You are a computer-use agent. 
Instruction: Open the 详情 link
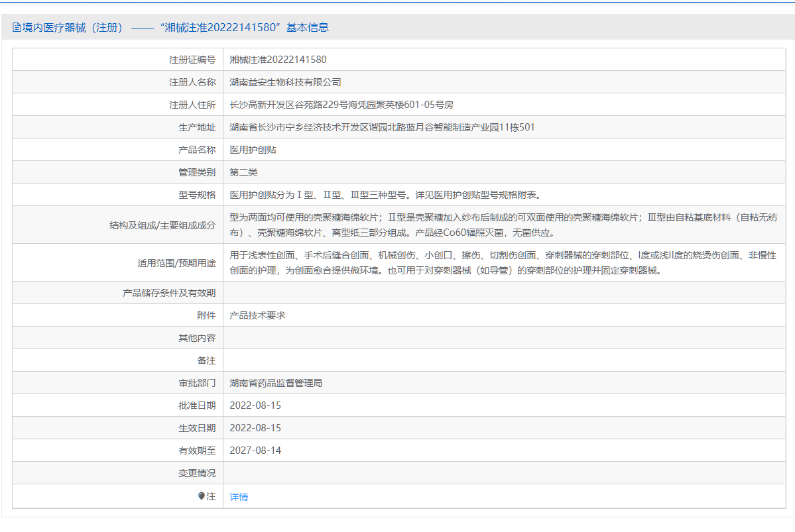pos(239,497)
